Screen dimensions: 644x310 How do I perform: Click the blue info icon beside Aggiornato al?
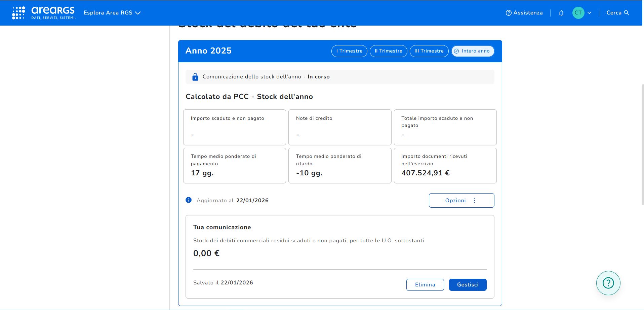[x=189, y=200]
